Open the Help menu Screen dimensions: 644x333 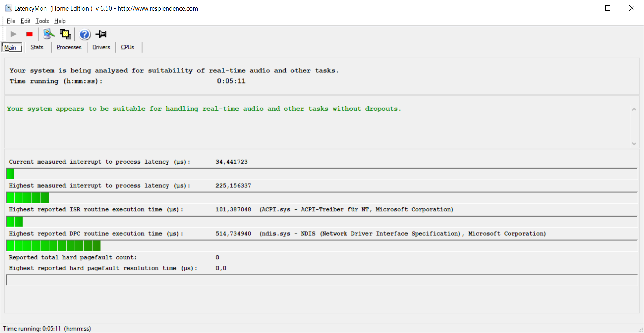60,21
